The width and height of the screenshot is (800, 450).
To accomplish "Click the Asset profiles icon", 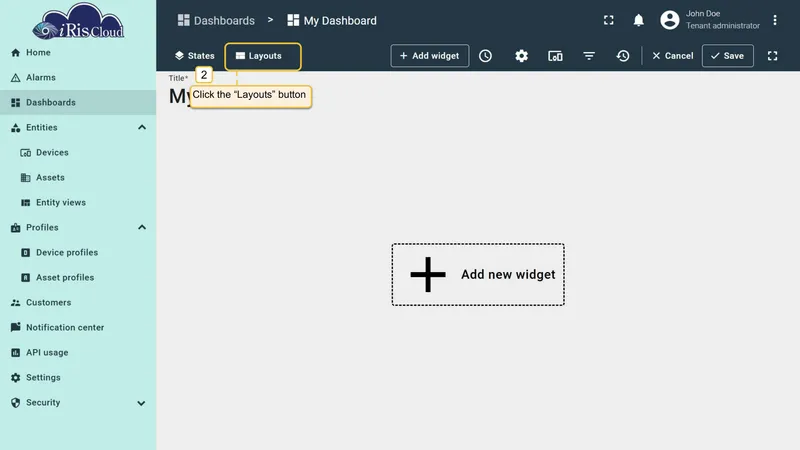I will [26, 278].
